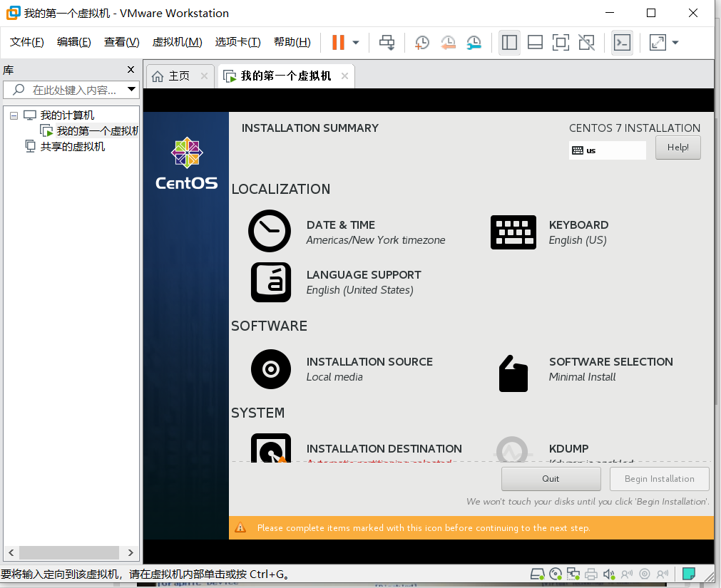Click the Begin Installation button
721x588 pixels.
click(660, 479)
